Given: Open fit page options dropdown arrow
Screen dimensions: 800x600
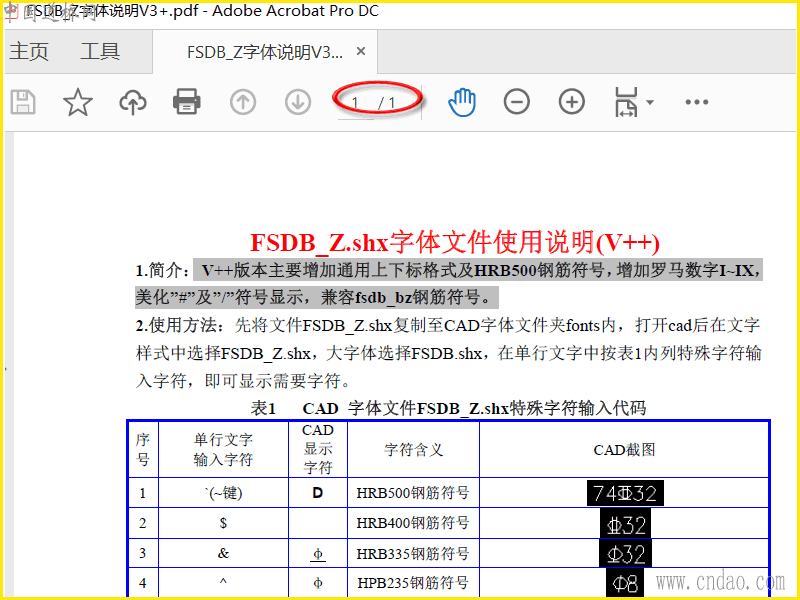Looking at the screenshot, I should coord(650,102).
